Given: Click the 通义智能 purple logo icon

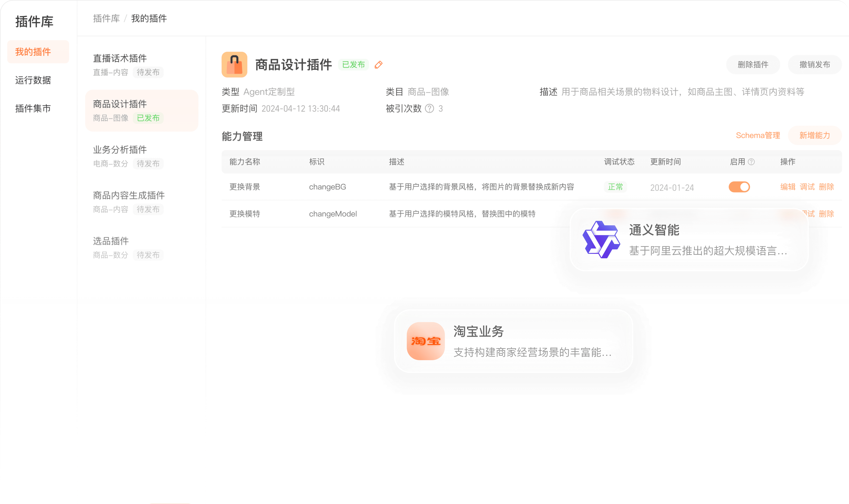Looking at the screenshot, I should [601, 239].
